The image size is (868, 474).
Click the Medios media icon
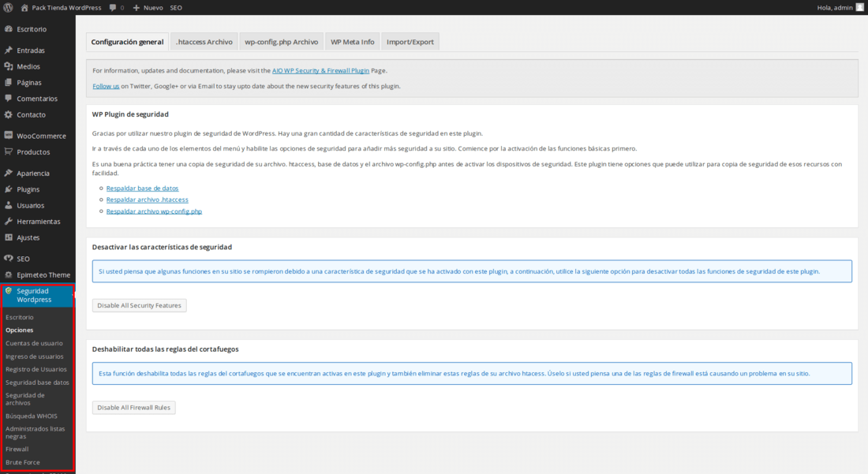pyautogui.click(x=9, y=65)
